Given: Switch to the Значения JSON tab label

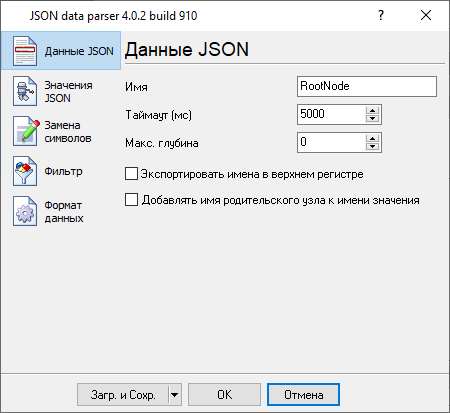Looking at the screenshot, I should click(x=68, y=92).
